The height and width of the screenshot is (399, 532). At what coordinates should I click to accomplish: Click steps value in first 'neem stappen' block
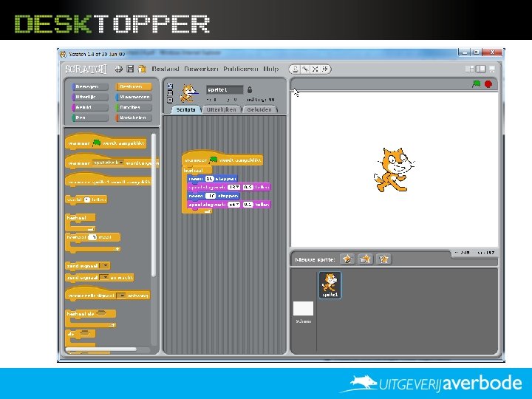coord(209,179)
